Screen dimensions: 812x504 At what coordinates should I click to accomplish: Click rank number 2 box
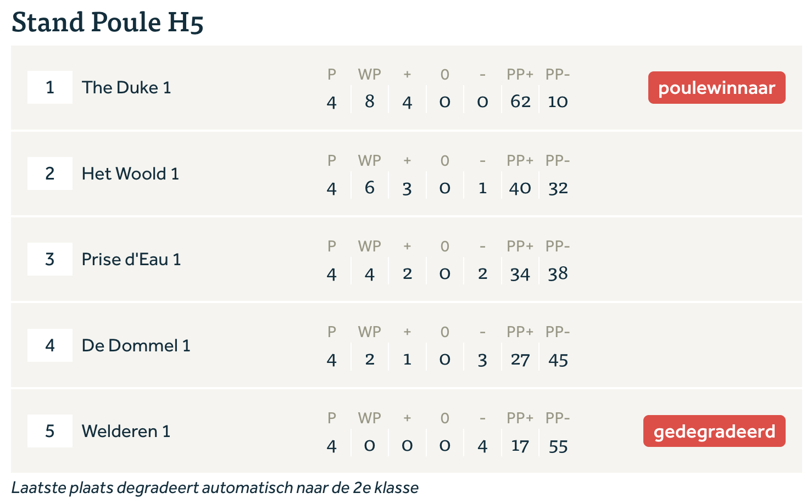pos(50,173)
